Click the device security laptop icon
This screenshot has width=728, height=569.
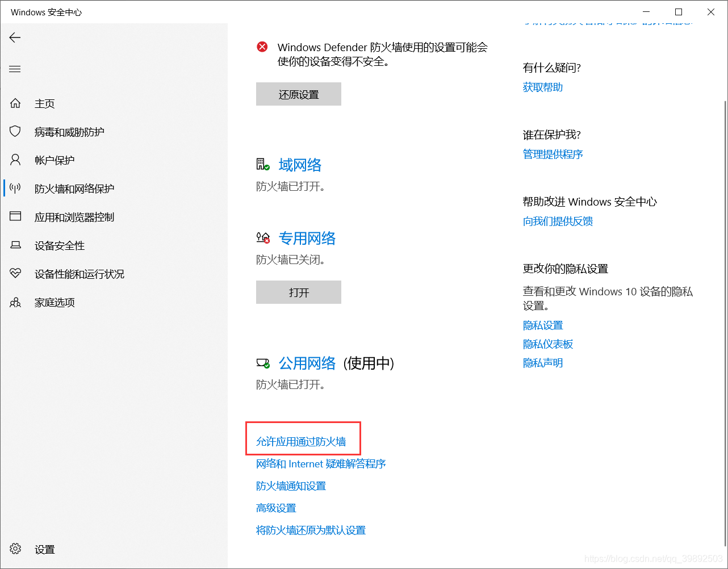(x=15, y=245)
